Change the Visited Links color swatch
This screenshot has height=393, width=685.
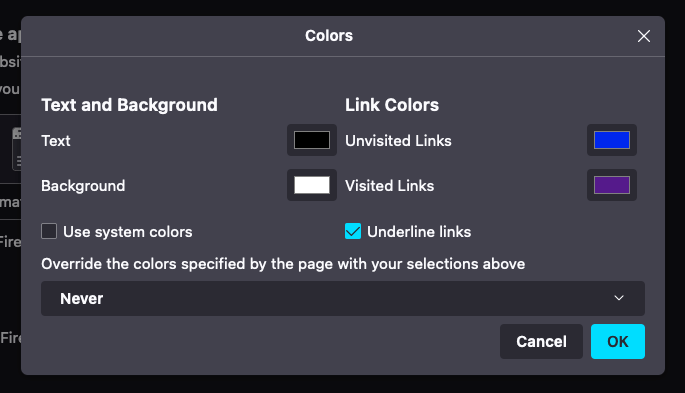pyautogui.click(x=612, y=185)
